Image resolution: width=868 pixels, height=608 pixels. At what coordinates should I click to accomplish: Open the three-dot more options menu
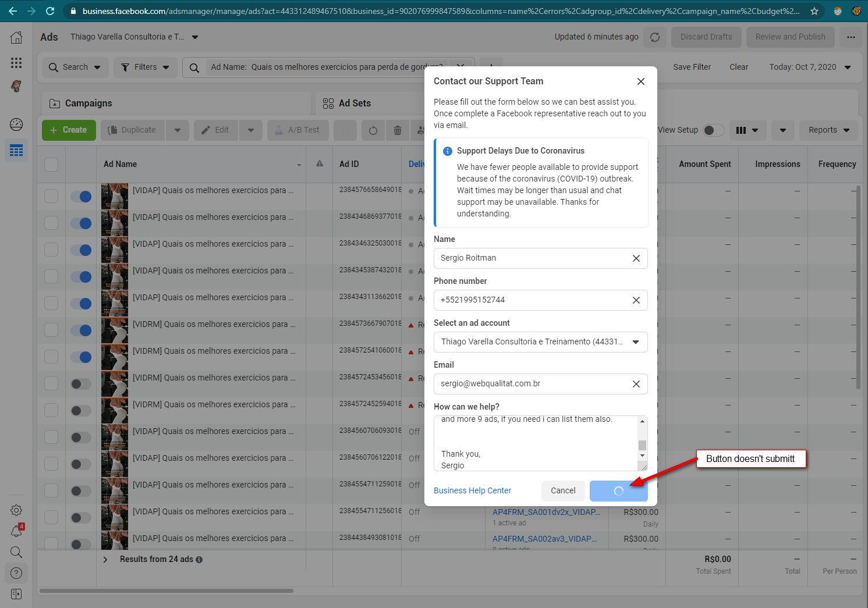click(x=851, y=37)
